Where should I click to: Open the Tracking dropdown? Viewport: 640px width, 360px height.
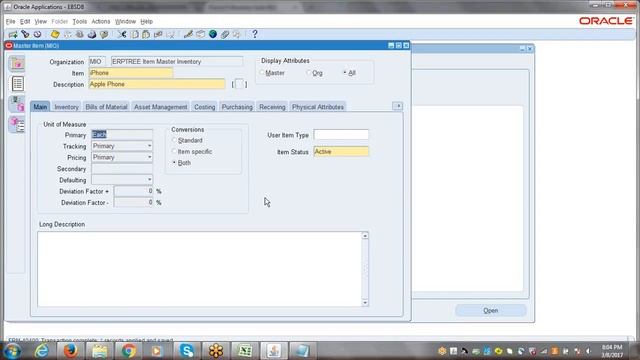(149, 146)
